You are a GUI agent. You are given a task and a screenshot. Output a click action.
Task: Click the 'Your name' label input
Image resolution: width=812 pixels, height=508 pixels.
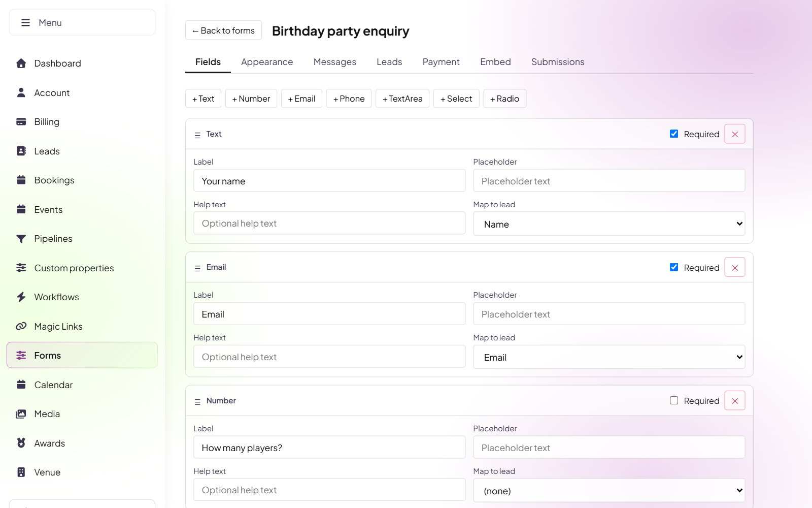coord(329,181)
